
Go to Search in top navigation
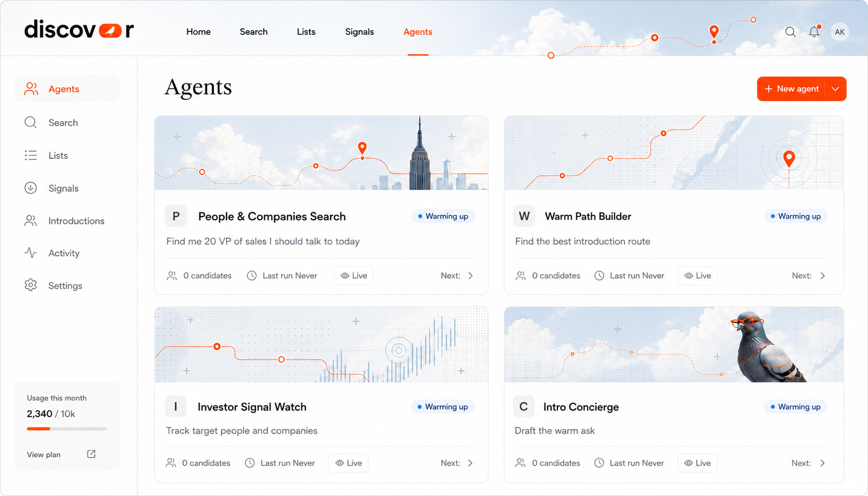[254, 32]
